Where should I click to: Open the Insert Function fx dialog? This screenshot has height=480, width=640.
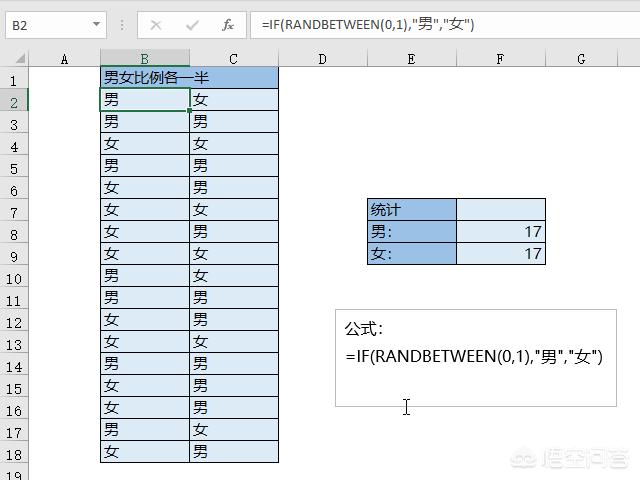click(228, 25)
